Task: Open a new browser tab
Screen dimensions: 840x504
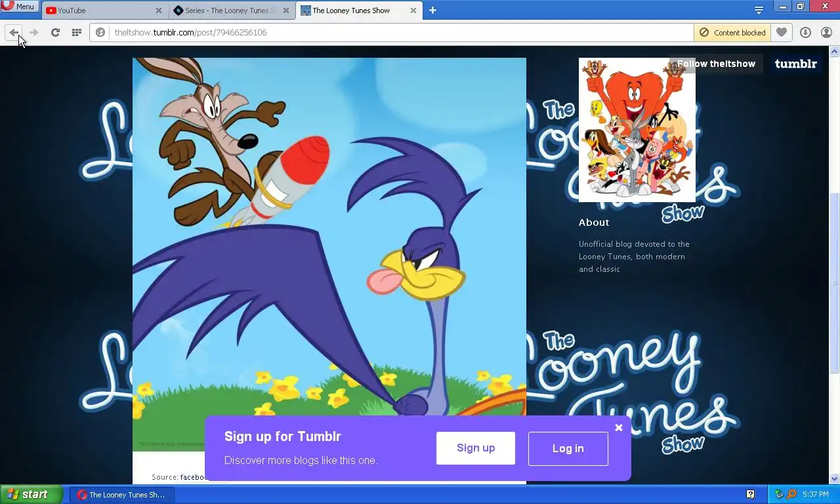Action: (432, 10)
